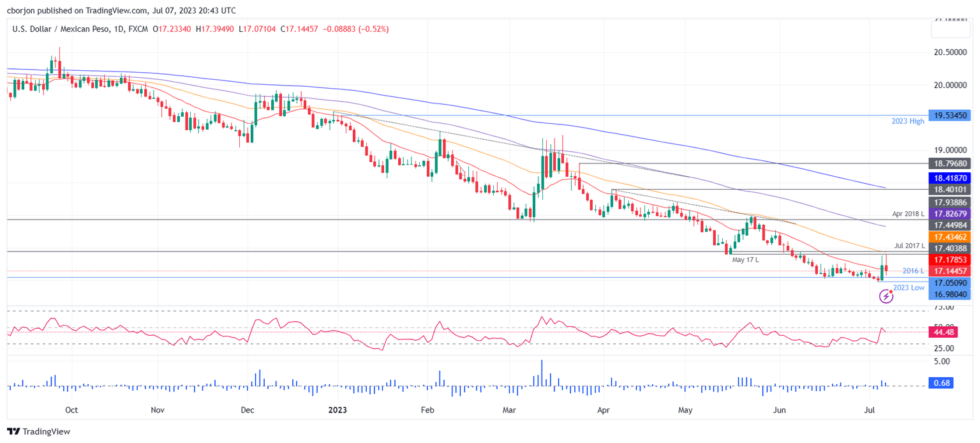Click the 2023 label on the time axis
The height and width of the screenshot is (443, 980).
(338, 410)
